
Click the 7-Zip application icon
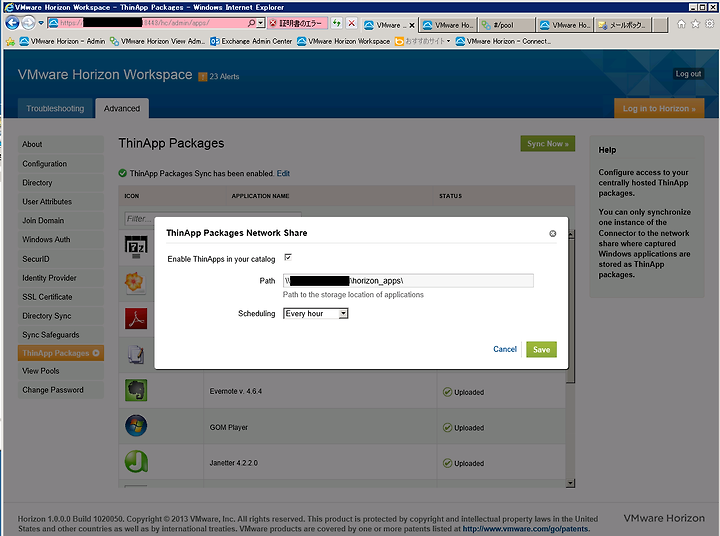(x=136, y=247)
